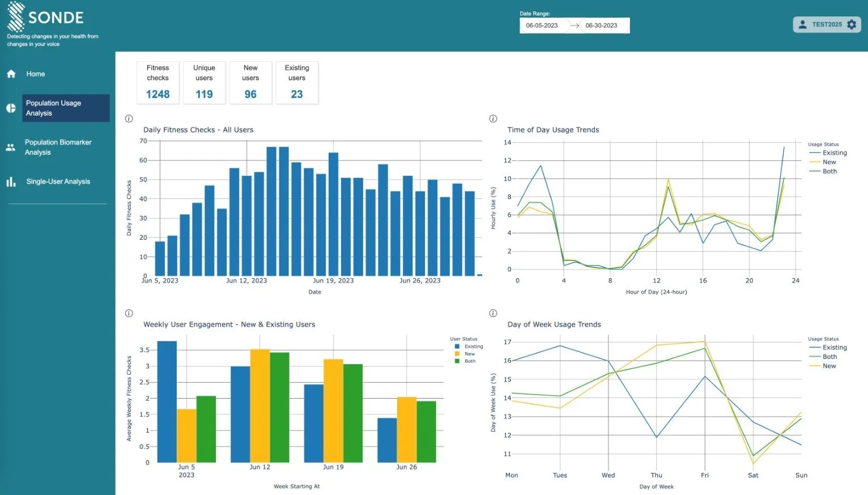The image size is (868, 495).
Task: Go to Home page
Action: pos(35,74)
